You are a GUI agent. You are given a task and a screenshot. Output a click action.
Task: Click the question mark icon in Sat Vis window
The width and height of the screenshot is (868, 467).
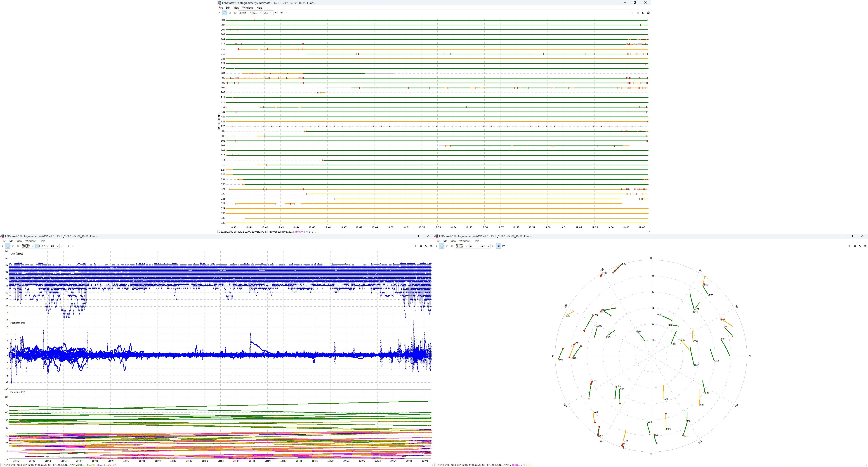(x=632, y=13)
